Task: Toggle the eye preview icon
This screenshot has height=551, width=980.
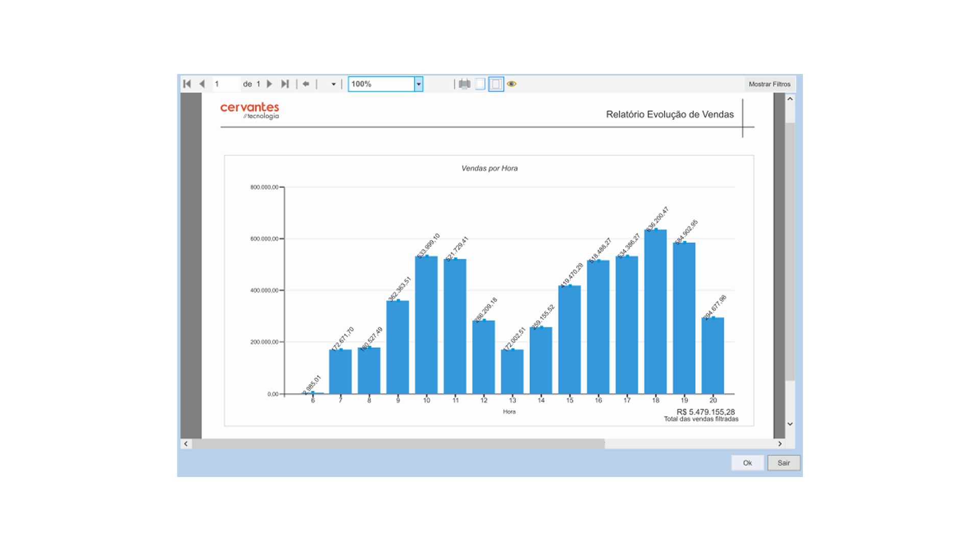Action: coord(512,84)
